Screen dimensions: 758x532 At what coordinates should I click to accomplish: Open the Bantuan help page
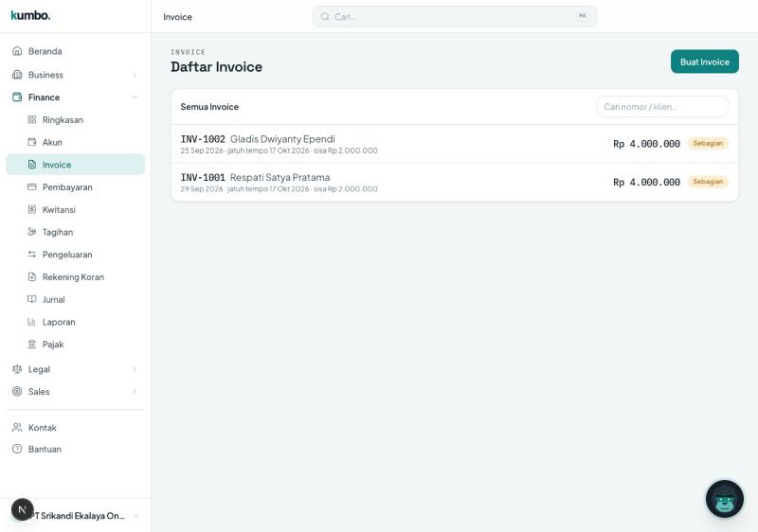(x=76, y=449)
